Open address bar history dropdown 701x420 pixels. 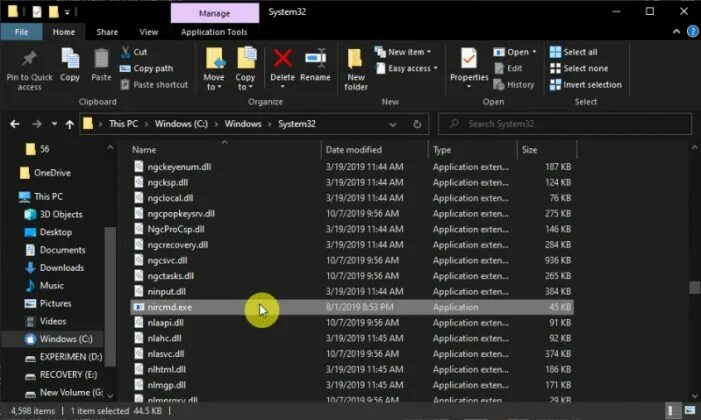coord(393,124)
